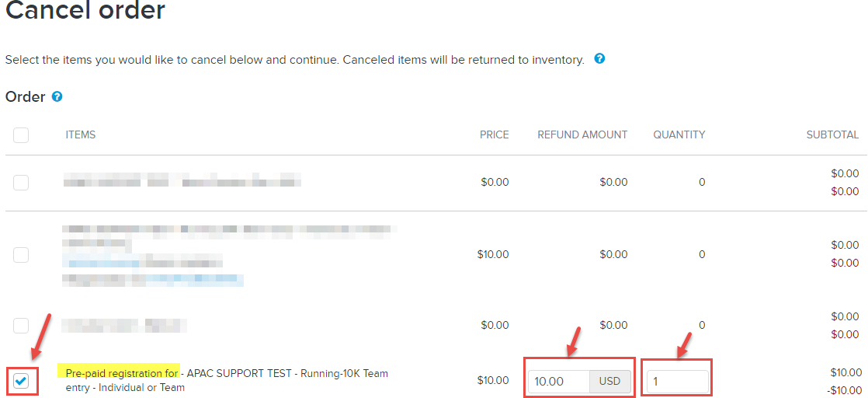Viewport: 868px width, 398px height.
Task: Click the PRICE column header
Action: (494, 135)
